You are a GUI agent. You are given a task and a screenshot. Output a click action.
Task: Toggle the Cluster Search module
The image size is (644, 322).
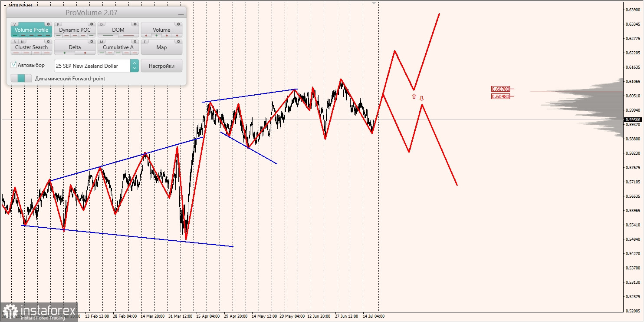pos(31,47)
